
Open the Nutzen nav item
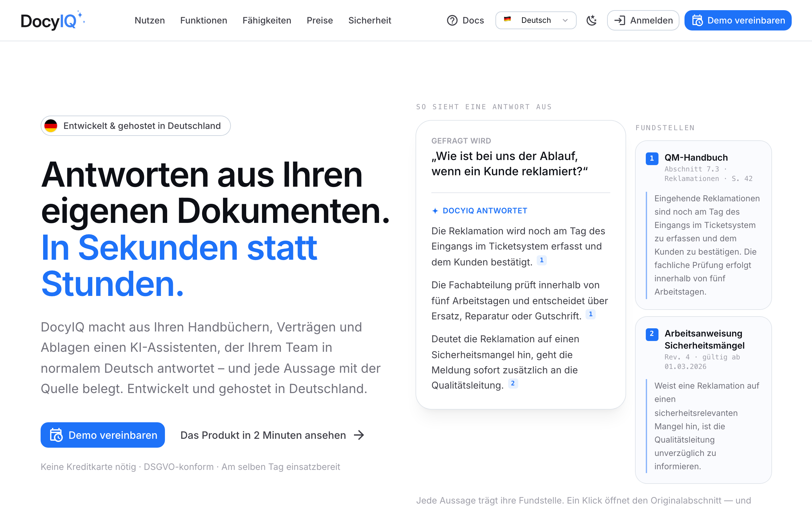(150, 21)
